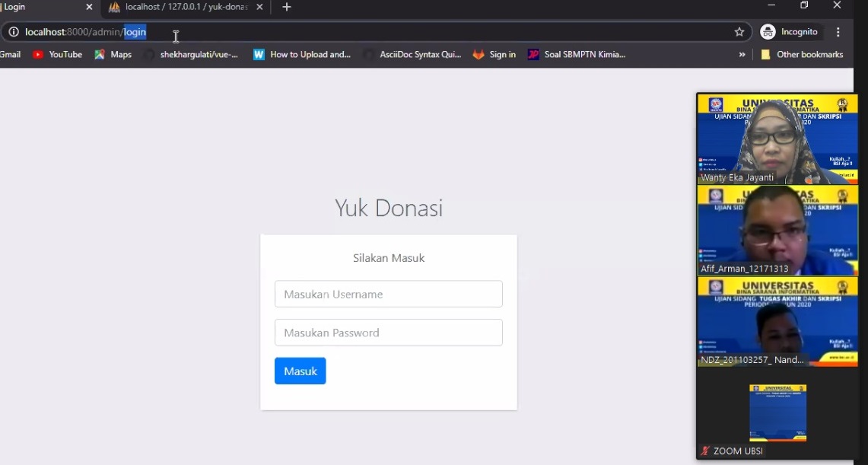The image size is (868, 465).
Task: Open the GitLab Sign in bookmark
Action: click(494, 54)
